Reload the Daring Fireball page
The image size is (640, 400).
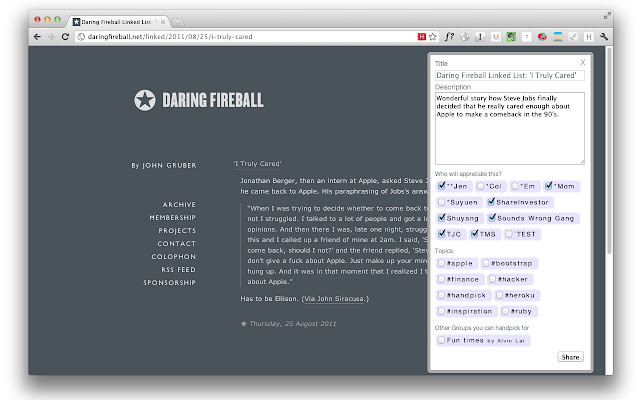[65, 37]
